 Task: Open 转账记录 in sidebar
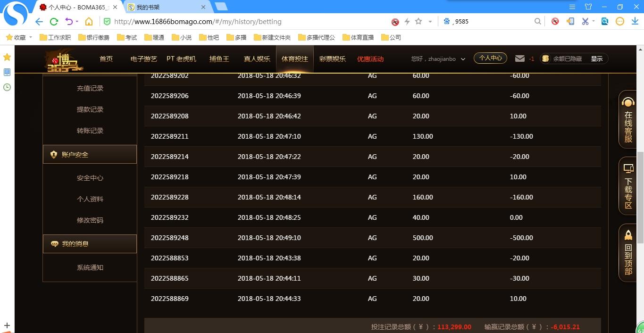click(90, 131)
